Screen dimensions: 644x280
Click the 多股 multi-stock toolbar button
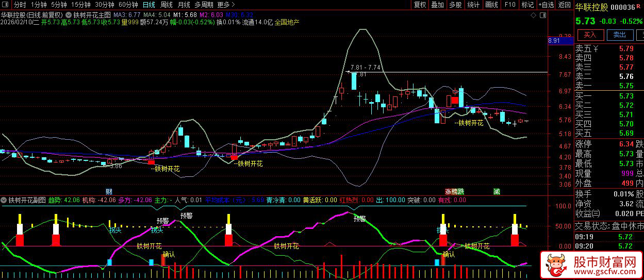(x=455, y=5)
